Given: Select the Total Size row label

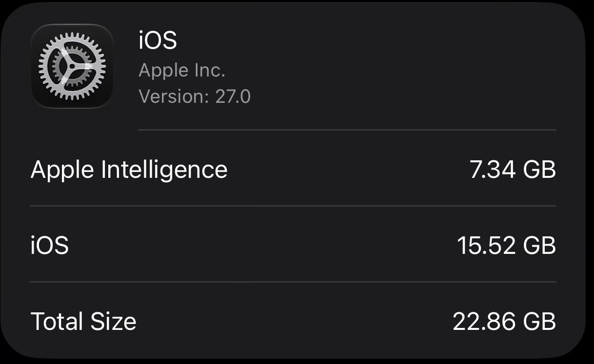Looking at the screenshot, I should pyautogui.click(x=83, y=322).
